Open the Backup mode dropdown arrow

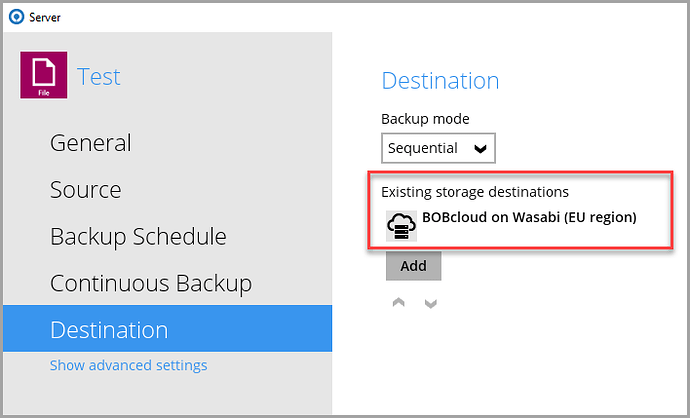[x=480, y=148]
